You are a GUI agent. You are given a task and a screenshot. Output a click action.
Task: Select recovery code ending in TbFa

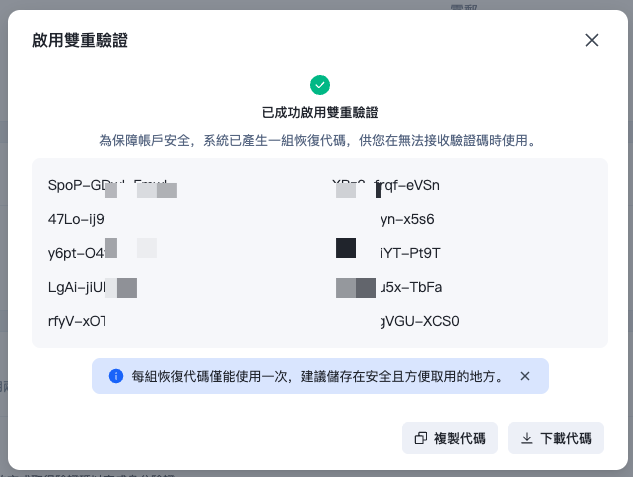(x=389, y=287)
